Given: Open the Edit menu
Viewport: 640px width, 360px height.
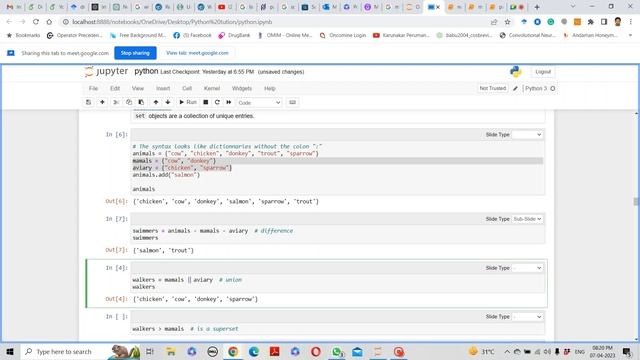Looking at the screenshot, I should (115, 88).
